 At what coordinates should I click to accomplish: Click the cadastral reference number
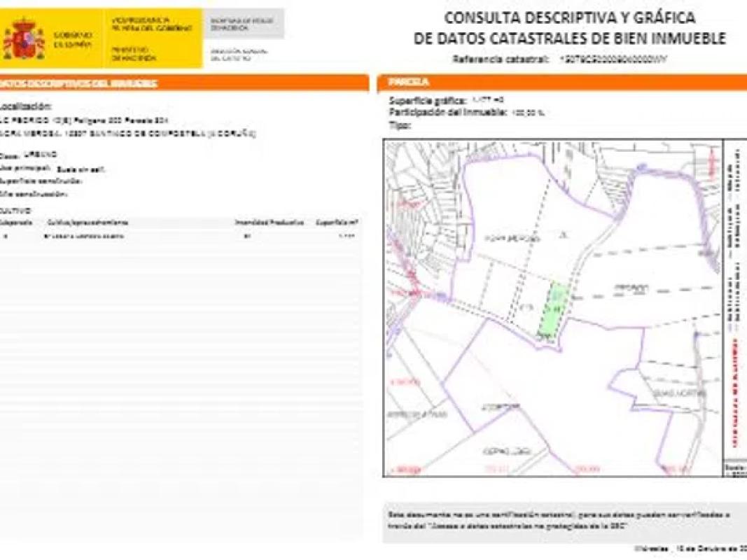coord(613,59)
